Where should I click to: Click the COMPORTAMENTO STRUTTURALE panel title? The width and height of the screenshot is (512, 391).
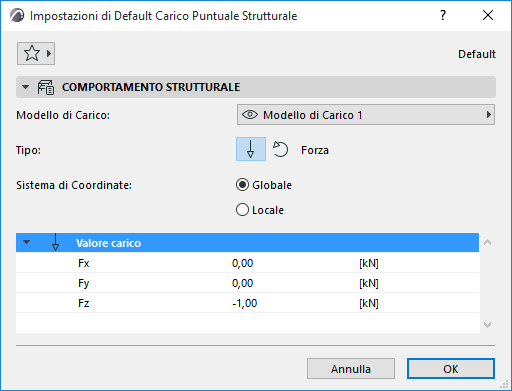pyautogui.click(x=151, y=87)
